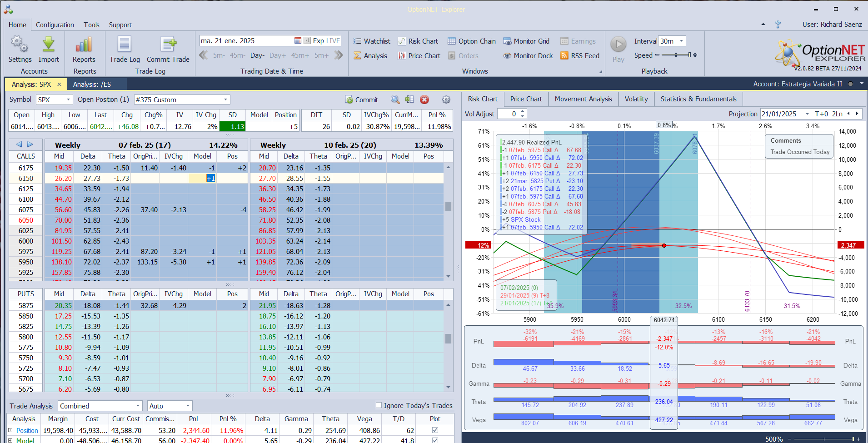Open the Tools ribbon tab
This screenshot has height=443, width=868.
pos(91,25)
